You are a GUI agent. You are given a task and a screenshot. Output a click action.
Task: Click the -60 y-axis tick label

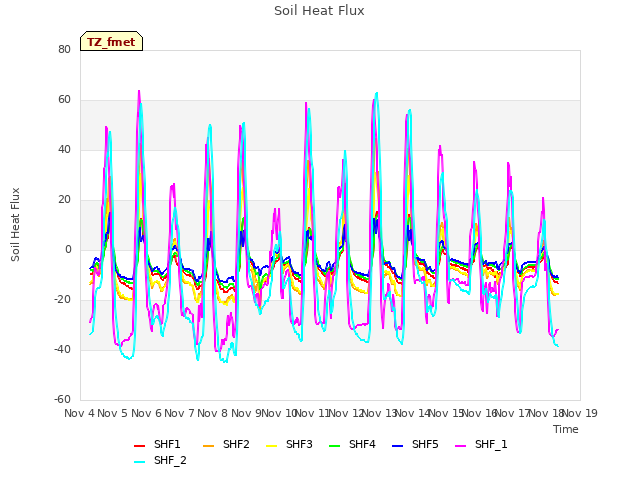click(x=62, y=400)
